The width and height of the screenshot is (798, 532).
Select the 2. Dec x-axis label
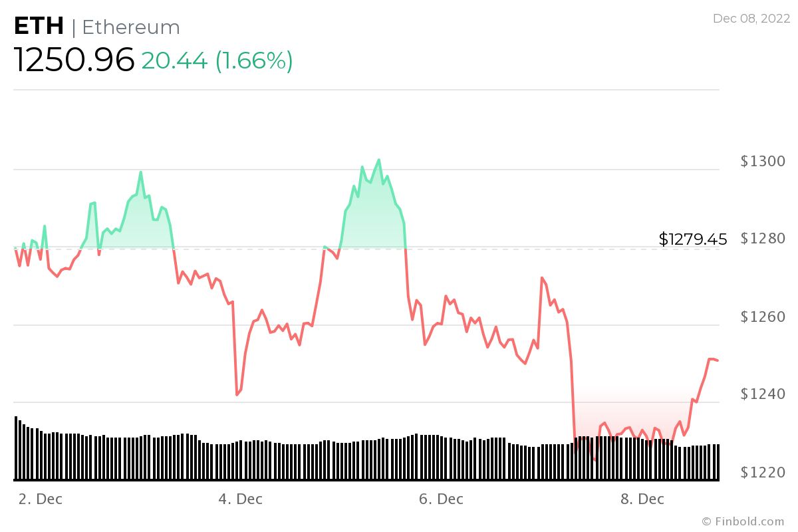pos(41,499)
